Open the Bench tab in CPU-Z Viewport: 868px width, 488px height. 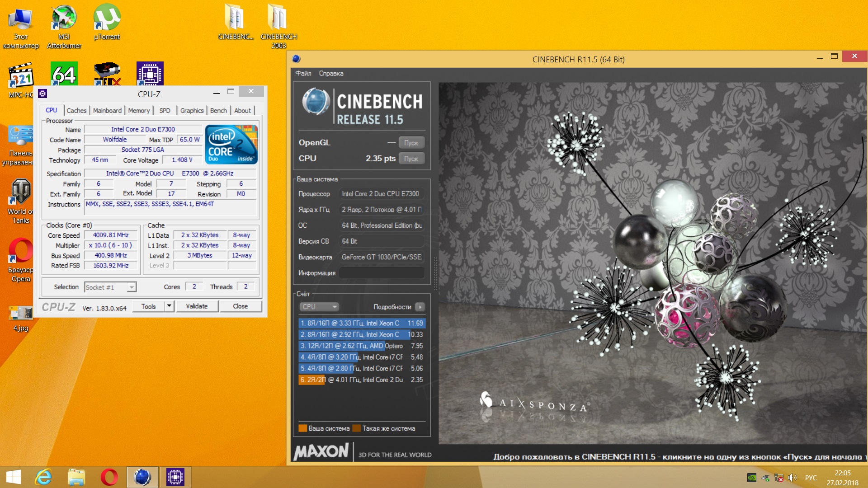218,110
